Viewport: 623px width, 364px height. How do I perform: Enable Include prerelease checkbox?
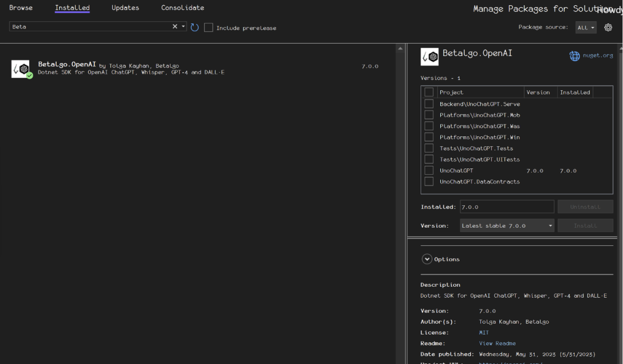209,27
